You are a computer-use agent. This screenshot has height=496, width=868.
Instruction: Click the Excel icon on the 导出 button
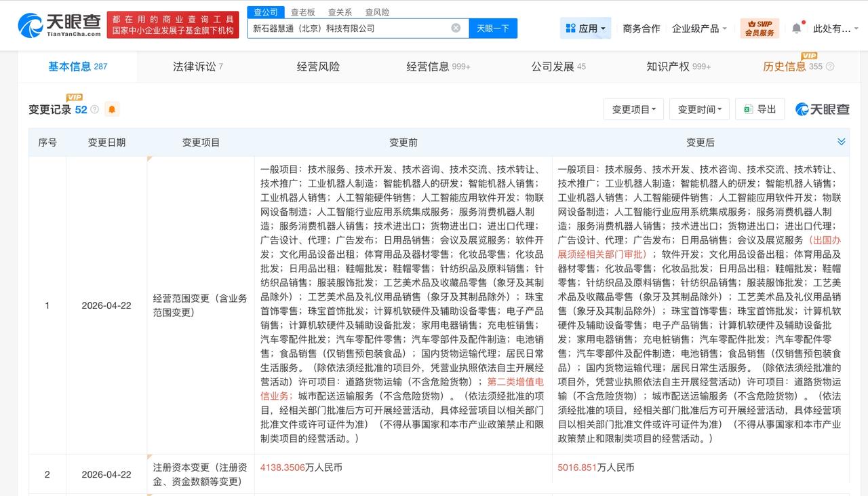[748, 109]
